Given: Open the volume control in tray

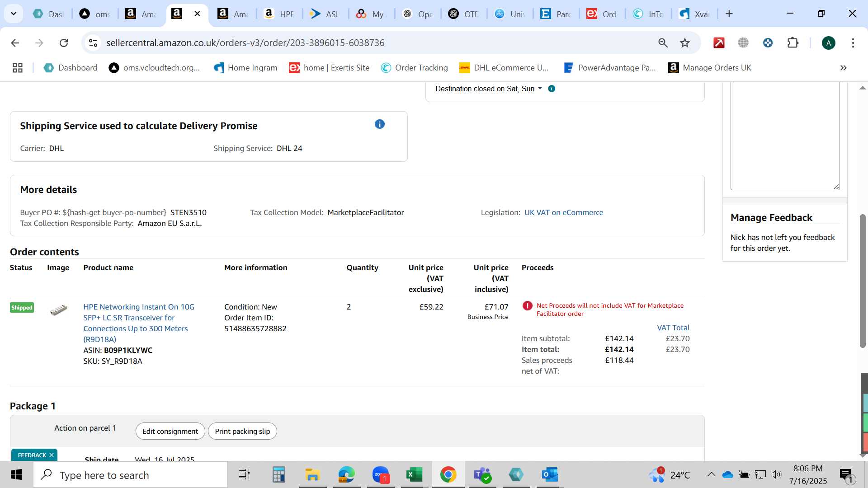Looking at the screenshot, I should 776,474.
